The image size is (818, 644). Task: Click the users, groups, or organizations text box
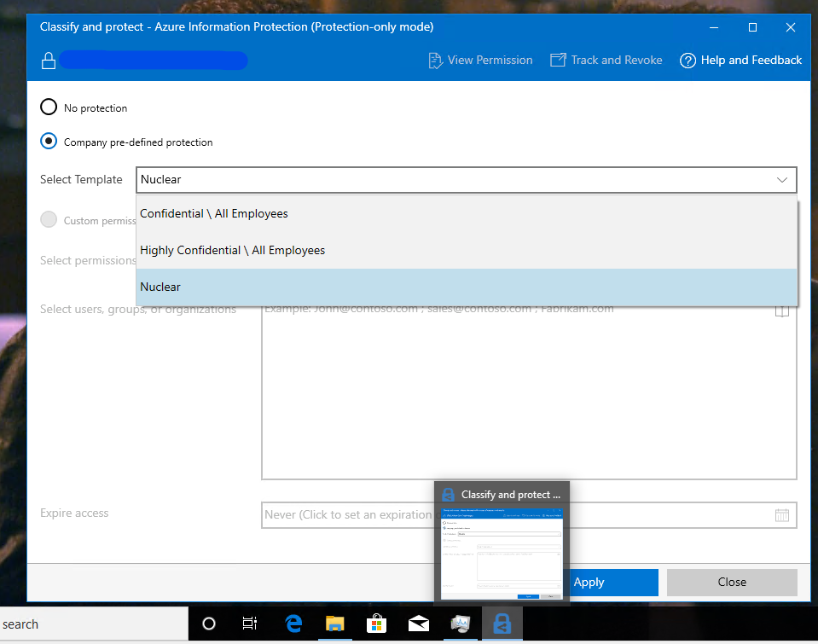pos(529,392)
